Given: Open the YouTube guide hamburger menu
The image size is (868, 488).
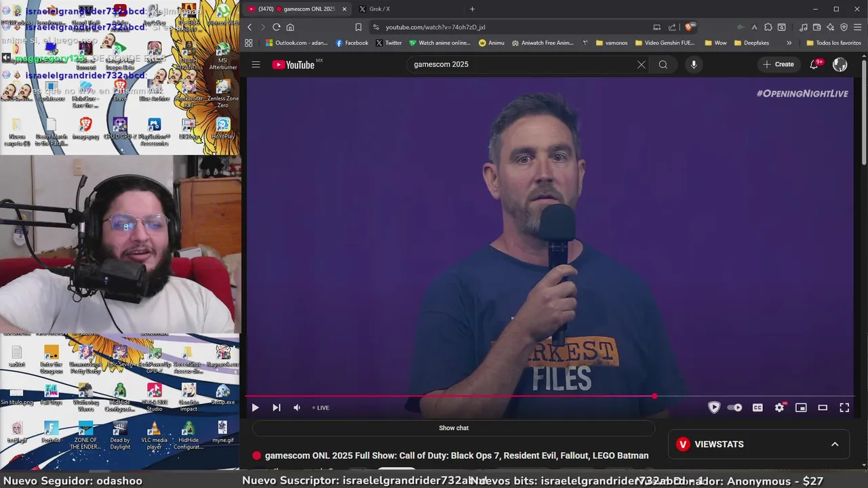Looking at the screenshot, I should [x=256, y=64].
